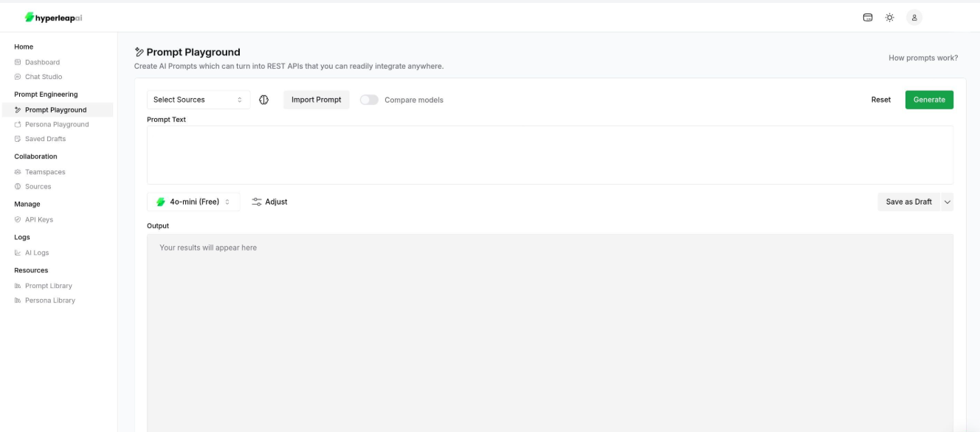Screen dimensions: 980x432
Task: Open the Select Sources dropdown
Action: tap(198, 98)
